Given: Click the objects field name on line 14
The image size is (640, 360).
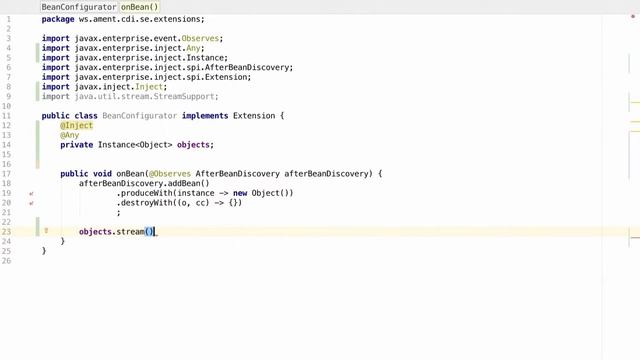Looking at the screenshot, I should [193, 145].
